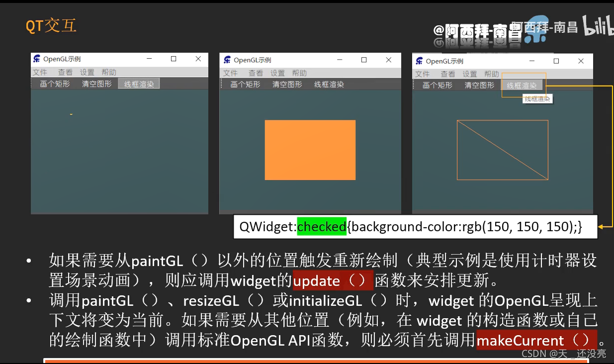Open 查看 menu in the left OpenGL window
The image size is (614, 364).
65,73
